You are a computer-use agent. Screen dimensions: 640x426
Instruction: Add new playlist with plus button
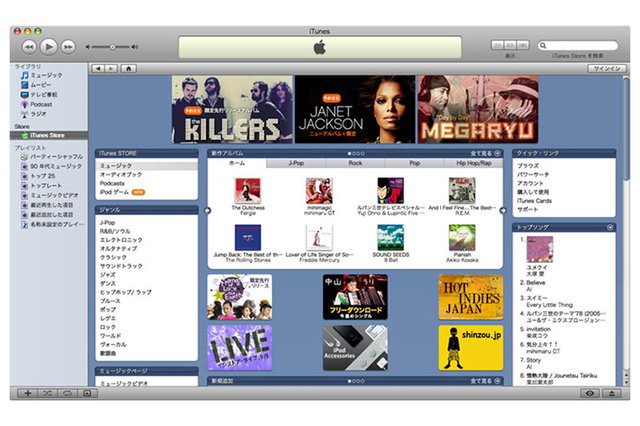[x=27, y=393]
